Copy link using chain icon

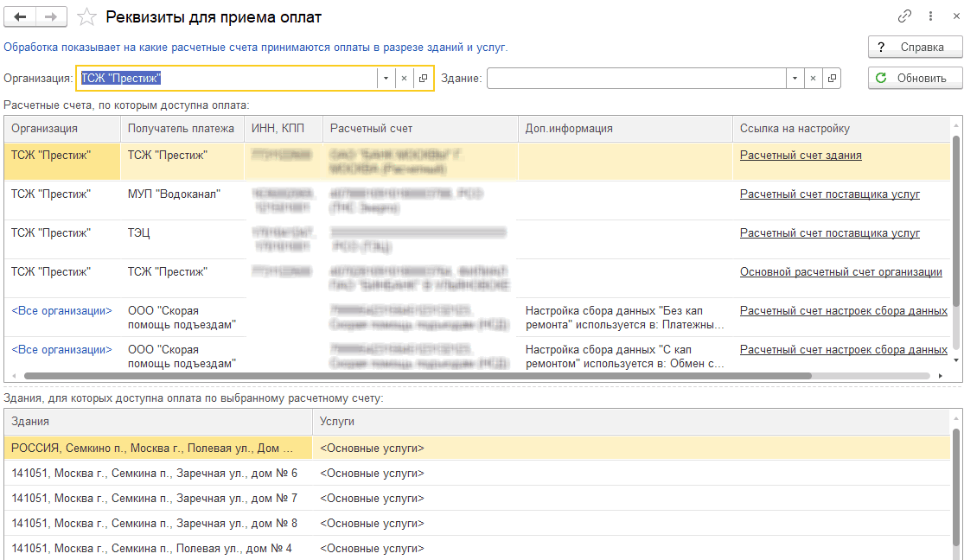pyautogui.click(x=905, y=16)
